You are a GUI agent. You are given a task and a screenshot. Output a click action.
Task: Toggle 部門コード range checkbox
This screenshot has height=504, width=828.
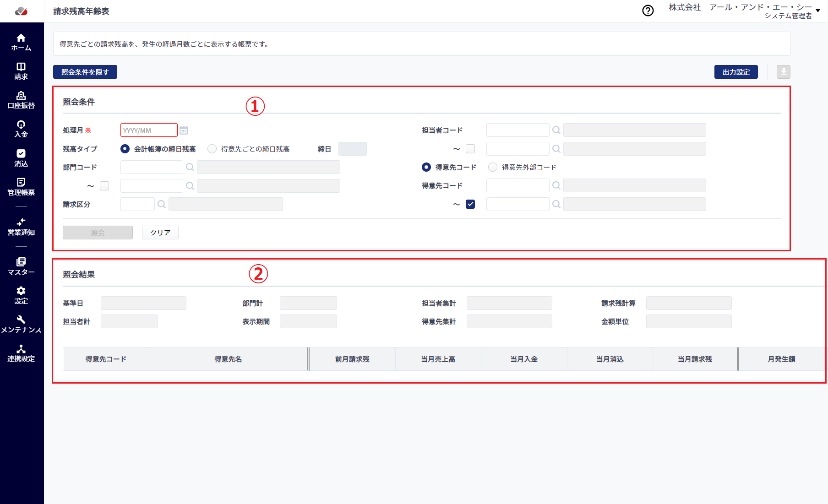[104, 186]
